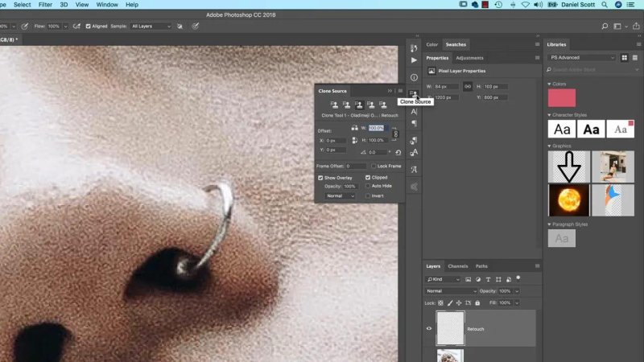The height and width of the screenshot is (362, 644).
Task: Open the Window menu
Action: click(107, 5)
